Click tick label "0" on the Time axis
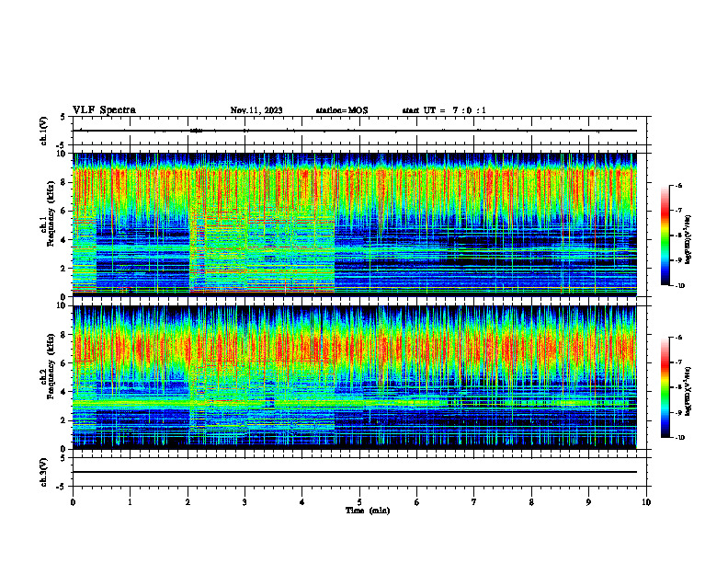Screen dimensions: 728x563 tap(73, 502)
